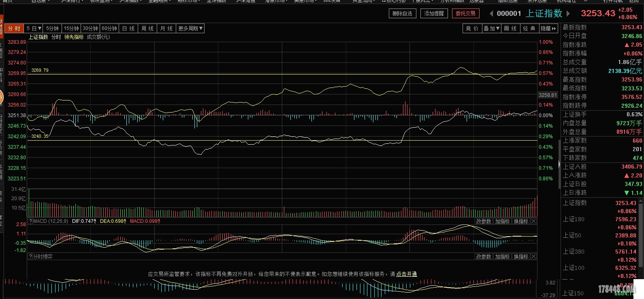Viewport: 644px width, 299px height.
Task: Click the 上证A股 row
Action: [602, 167]
